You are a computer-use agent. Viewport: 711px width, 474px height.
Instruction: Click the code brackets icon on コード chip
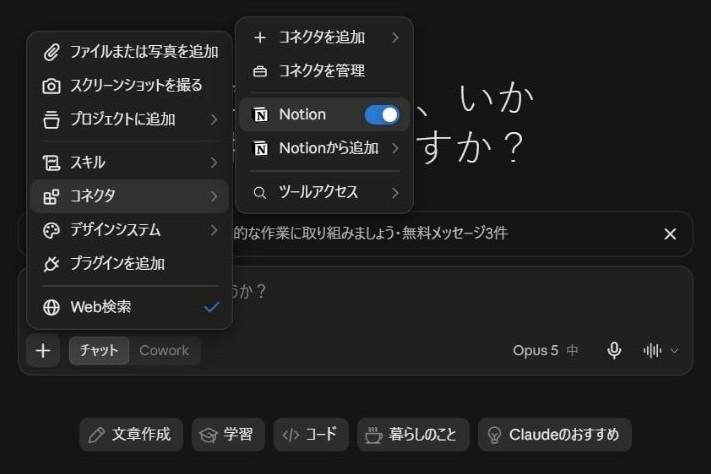tap(291, 435)
